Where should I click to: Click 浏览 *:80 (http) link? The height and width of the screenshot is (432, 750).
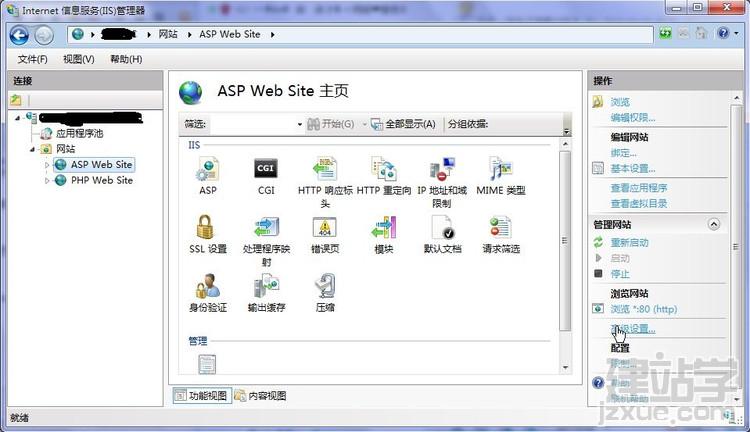coord(643,309)
